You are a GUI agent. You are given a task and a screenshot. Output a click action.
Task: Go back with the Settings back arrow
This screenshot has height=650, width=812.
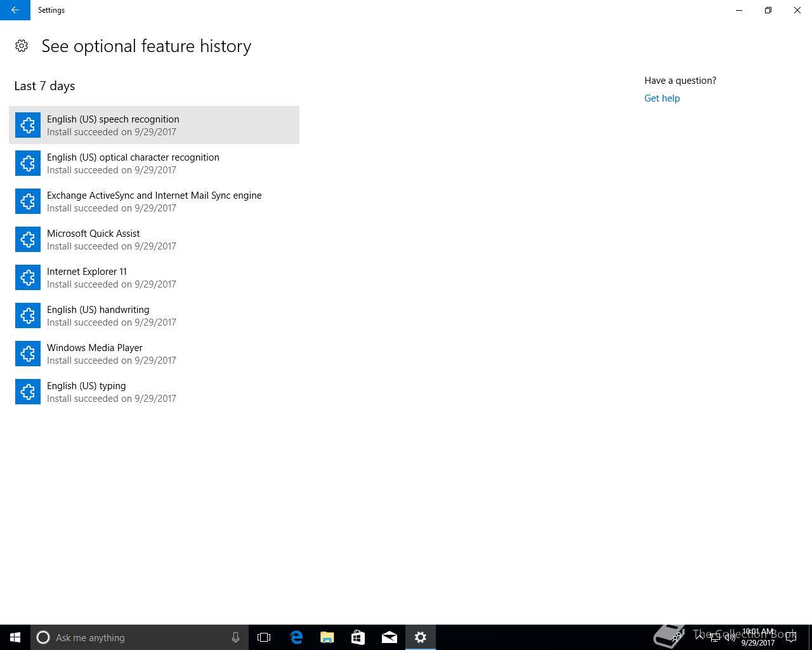tap(15, 10)
